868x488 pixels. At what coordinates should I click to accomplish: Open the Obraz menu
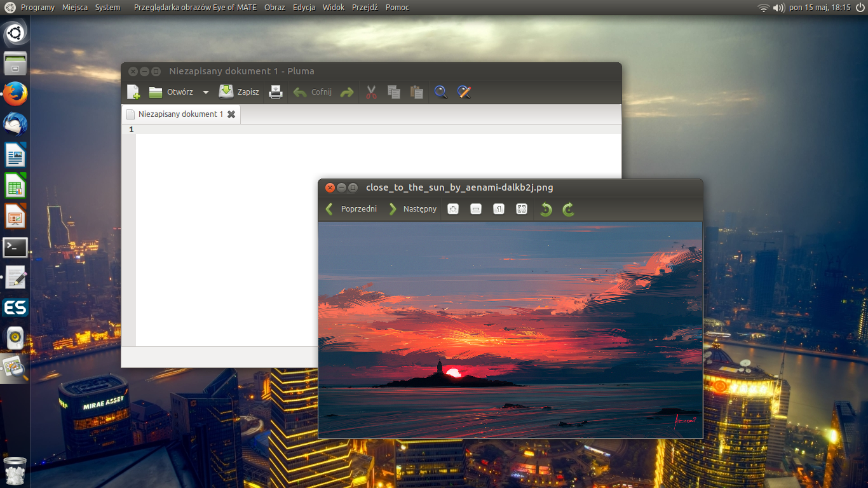(x=275, y=8)
